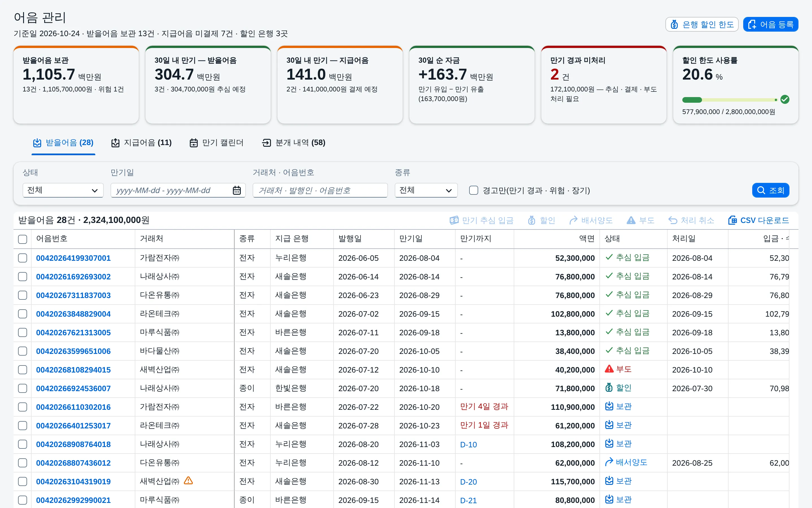812x508 pixels.
Task: Click 배서양도 status icon in 0042026880743601​2 row
Action: [x=609, y=462]
